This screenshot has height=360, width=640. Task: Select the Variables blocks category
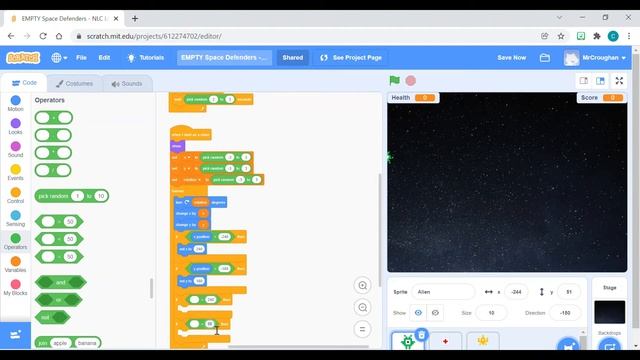[16, 264]
